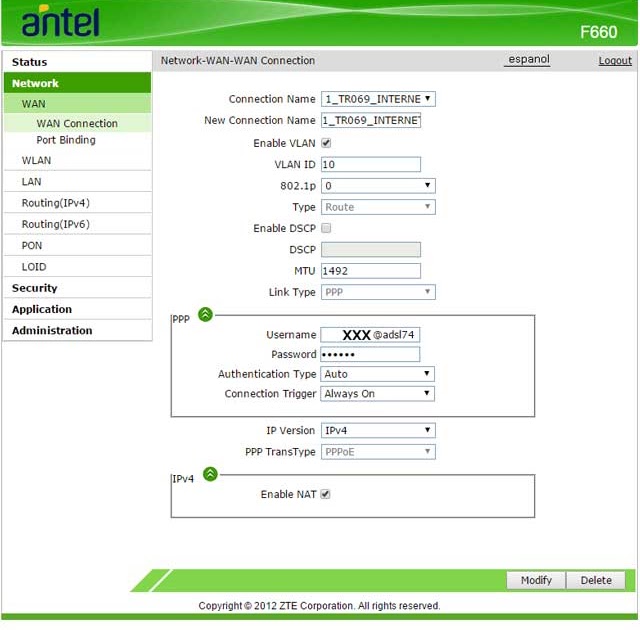Toggle the Enable NAT checkbox
640x630 pixels.
coord(325,494)
